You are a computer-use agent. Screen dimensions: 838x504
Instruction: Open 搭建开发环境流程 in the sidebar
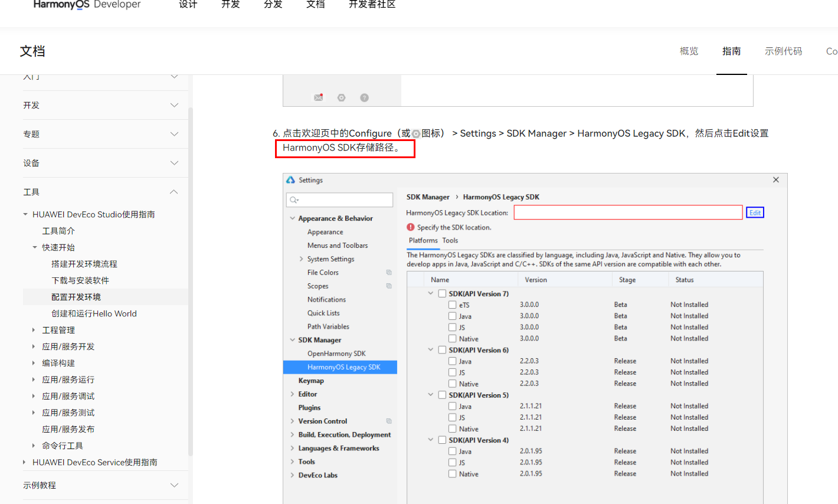pos(84,264)
